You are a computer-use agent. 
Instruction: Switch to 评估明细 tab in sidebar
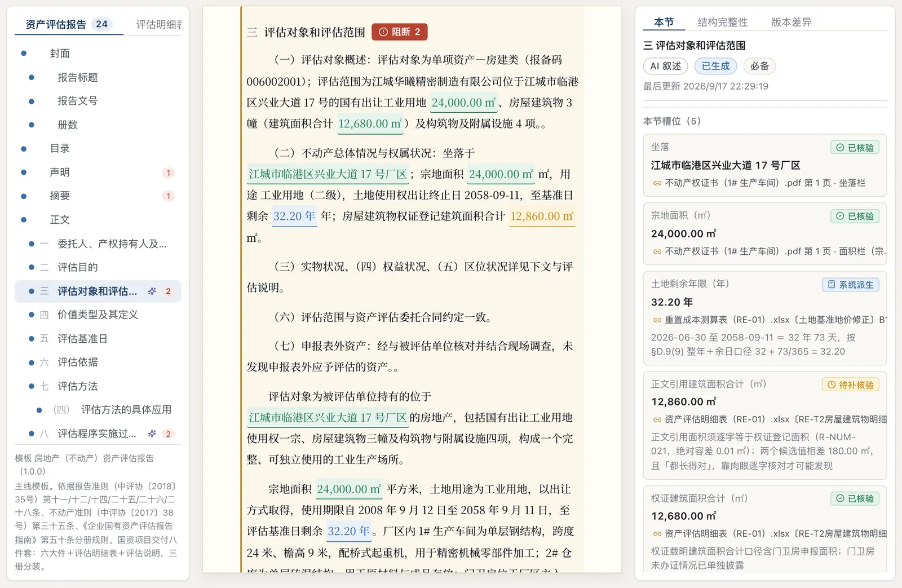[x=158, y=24]
